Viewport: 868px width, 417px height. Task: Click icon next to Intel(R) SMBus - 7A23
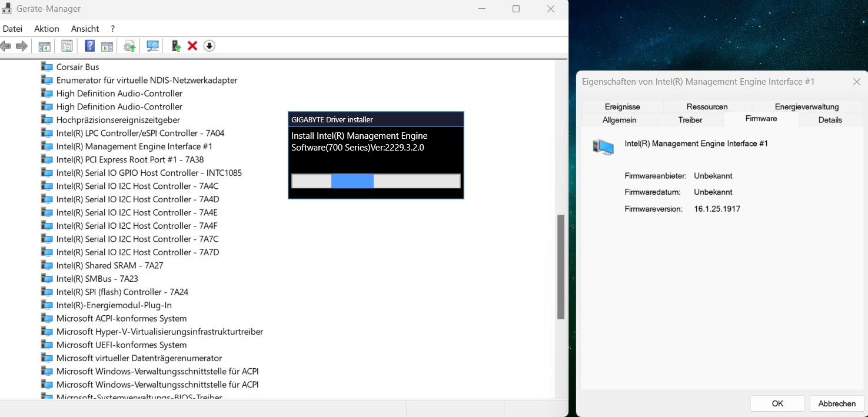(x=47, y=278)
